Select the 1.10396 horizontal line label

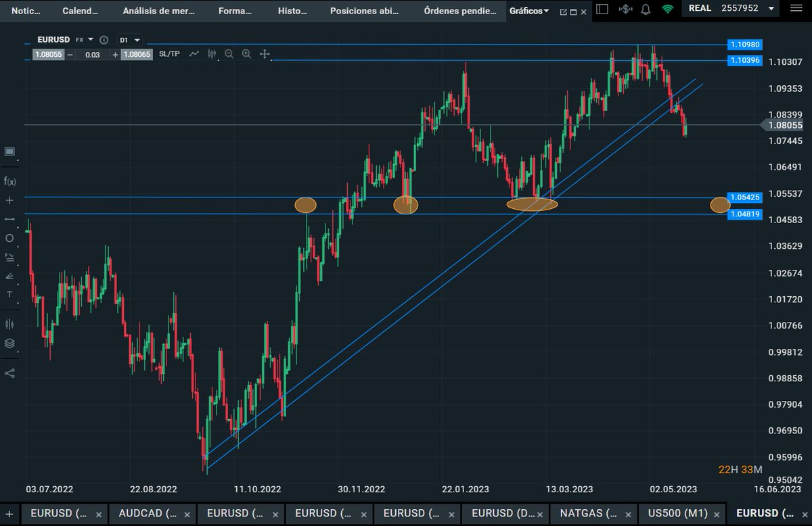tap(746, 61)
